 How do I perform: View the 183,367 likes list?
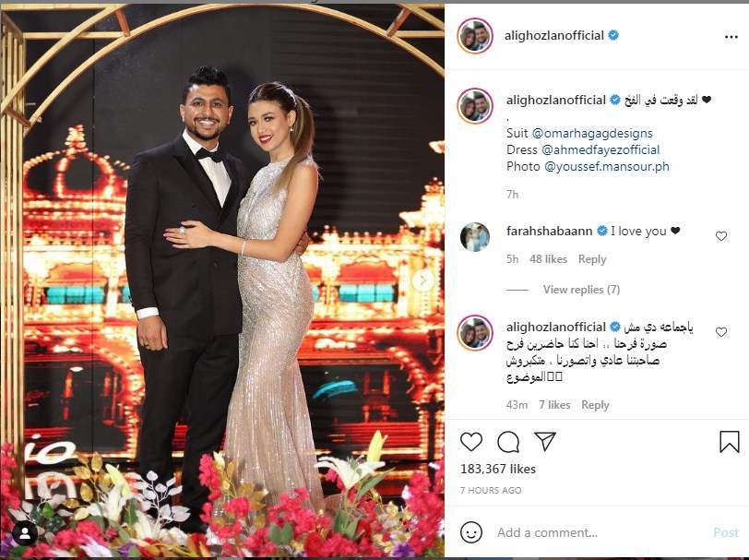498,470
